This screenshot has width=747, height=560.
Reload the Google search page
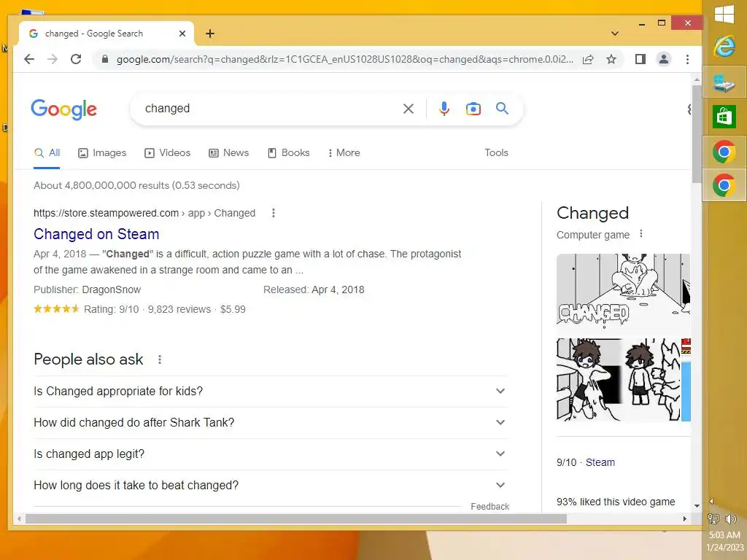[76, 59]
